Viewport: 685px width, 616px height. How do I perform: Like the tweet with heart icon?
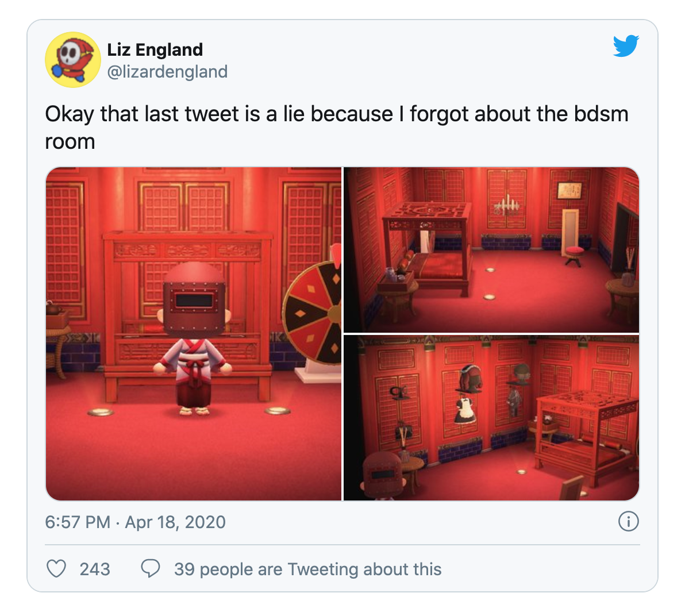pyautogui.click(x=56, y=569)
